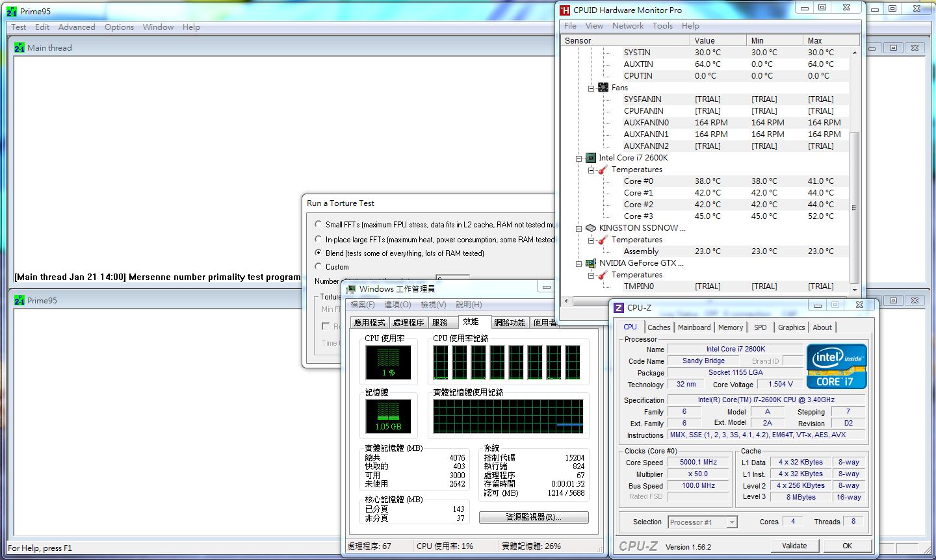The height and width of the screenshot is (560, 936).
Task: Open Prime95 Test menu
Action: pos(19,27)
